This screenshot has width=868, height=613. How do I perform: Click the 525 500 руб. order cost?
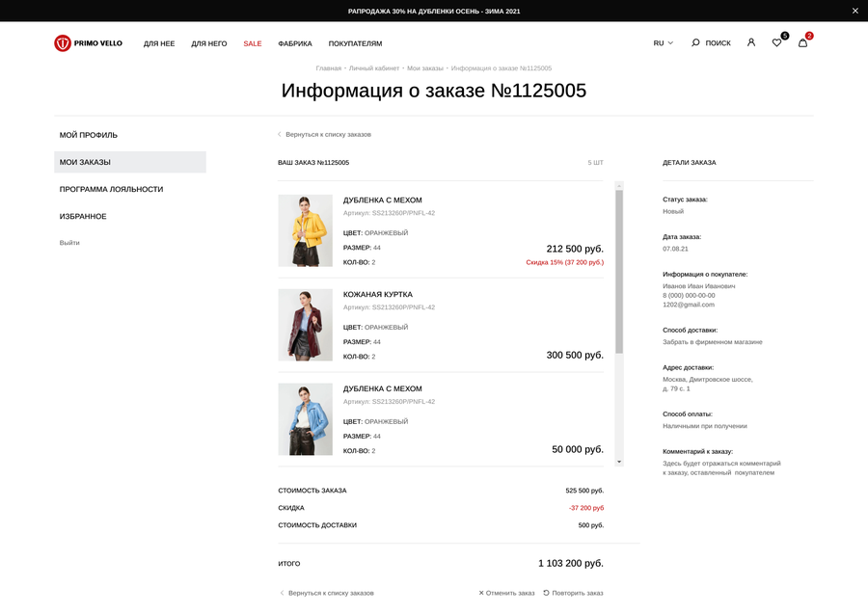tap(584, 491)
